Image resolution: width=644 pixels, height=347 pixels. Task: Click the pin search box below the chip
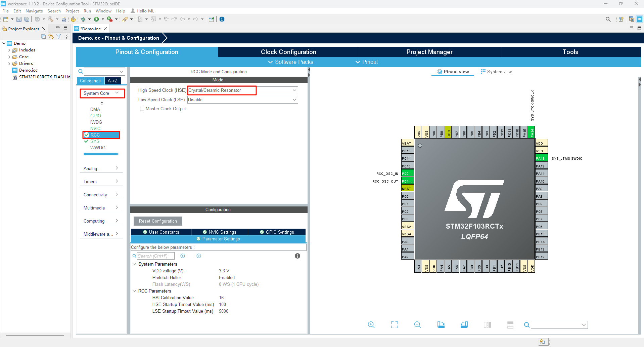[559, 325]
